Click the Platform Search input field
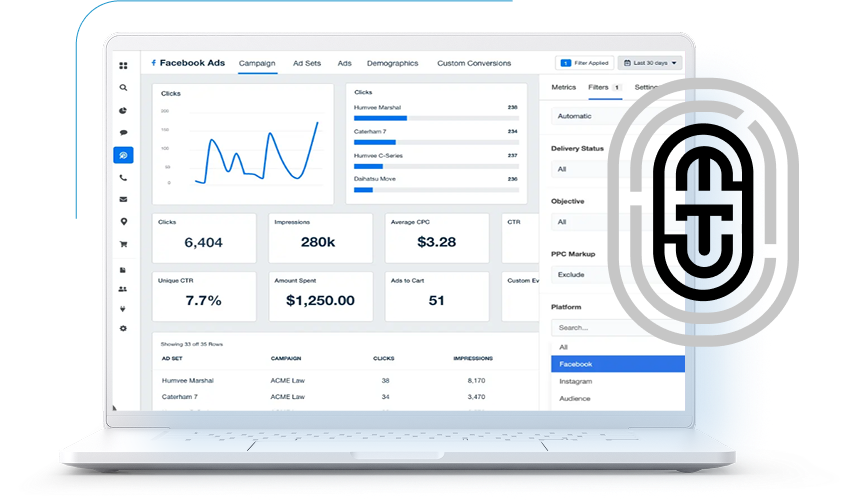The image size is (862, 500). [618, 327]
